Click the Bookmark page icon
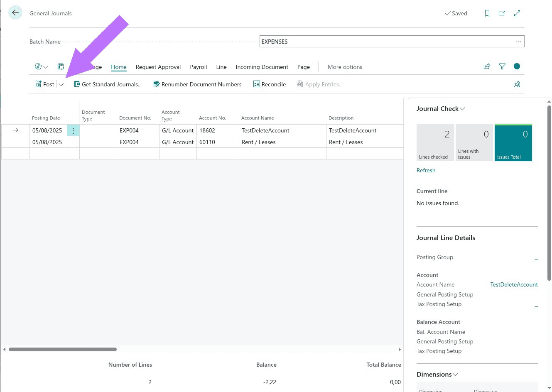The width and height of the screenshot is (552, 392). (x=487, y=13)
